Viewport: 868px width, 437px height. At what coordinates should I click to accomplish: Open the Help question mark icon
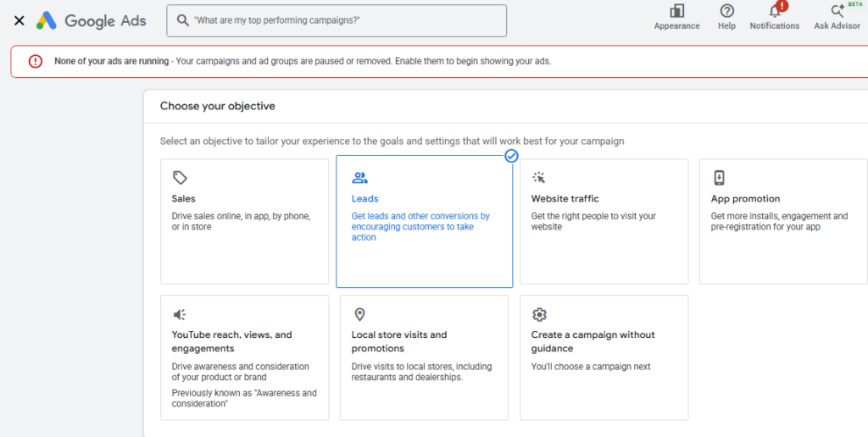point(726,10)
